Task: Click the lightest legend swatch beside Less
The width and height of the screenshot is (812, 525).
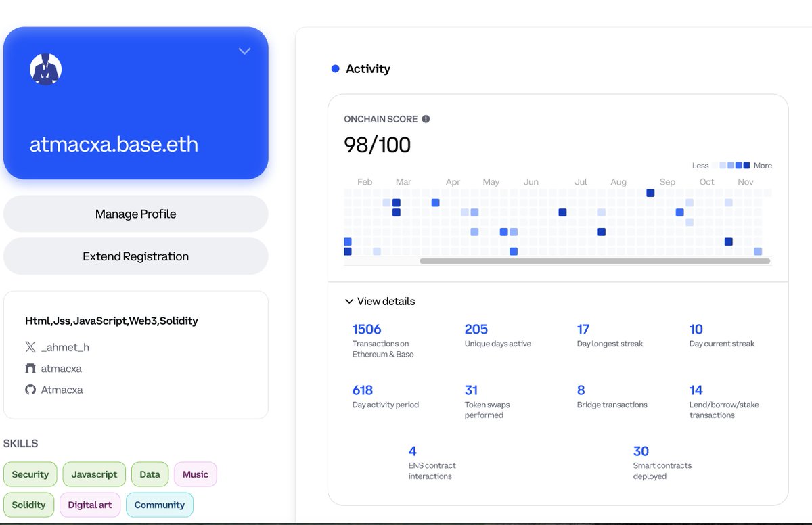Action: (715, 165)
